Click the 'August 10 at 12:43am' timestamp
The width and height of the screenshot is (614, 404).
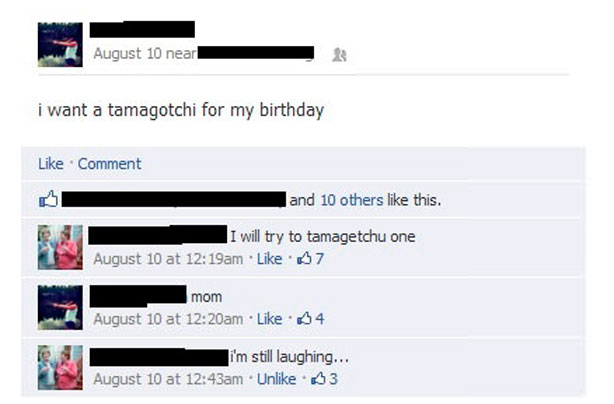(168, 379)
